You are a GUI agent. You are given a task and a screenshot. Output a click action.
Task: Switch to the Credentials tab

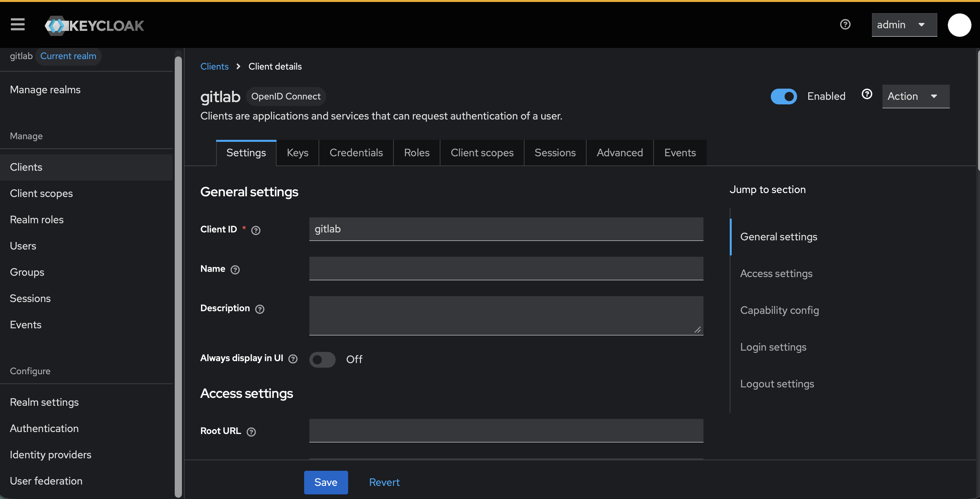click(x=356, y=153)
